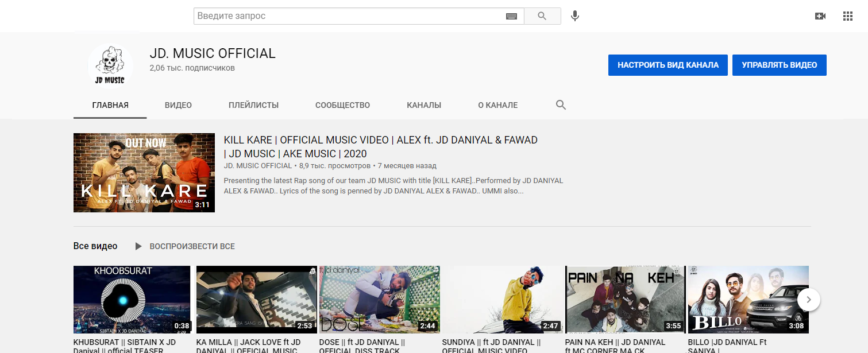Open the О канале tab

tap(498, 105)
